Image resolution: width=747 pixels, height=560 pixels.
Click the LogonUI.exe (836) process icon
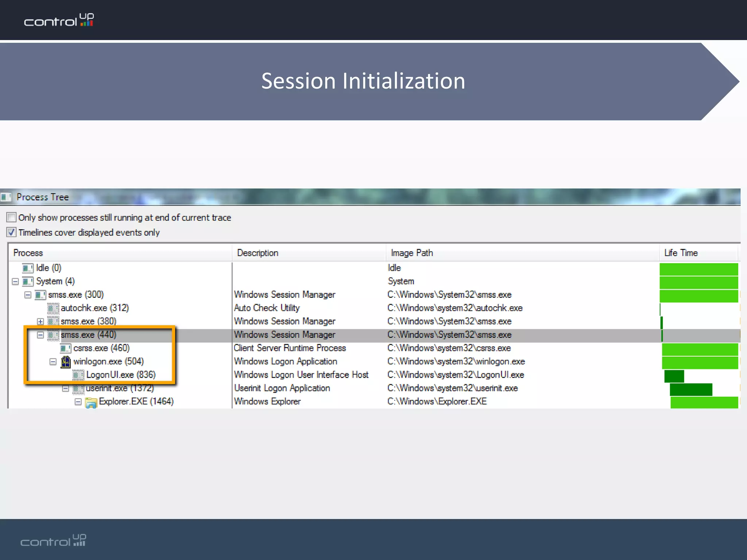(x=78, y=375)
